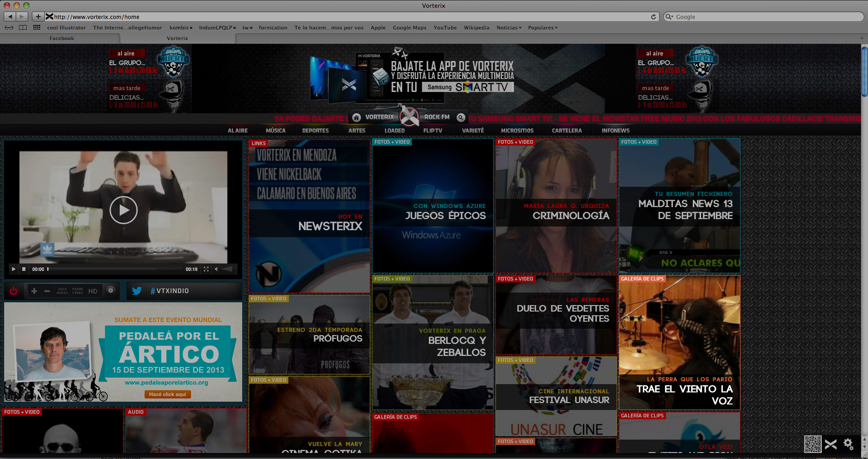Click the plus button under the player
Viewport: 868px width, 459px height.
click(x=34, y=291)
